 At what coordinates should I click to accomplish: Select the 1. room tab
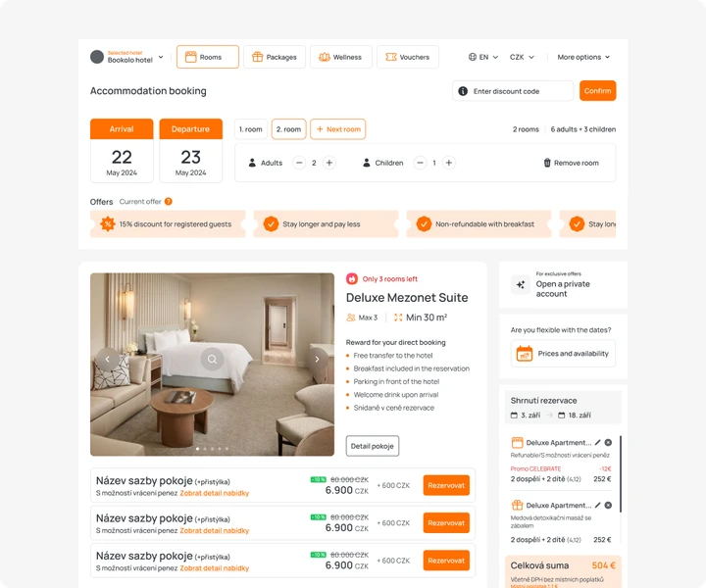tap(251, 129)
